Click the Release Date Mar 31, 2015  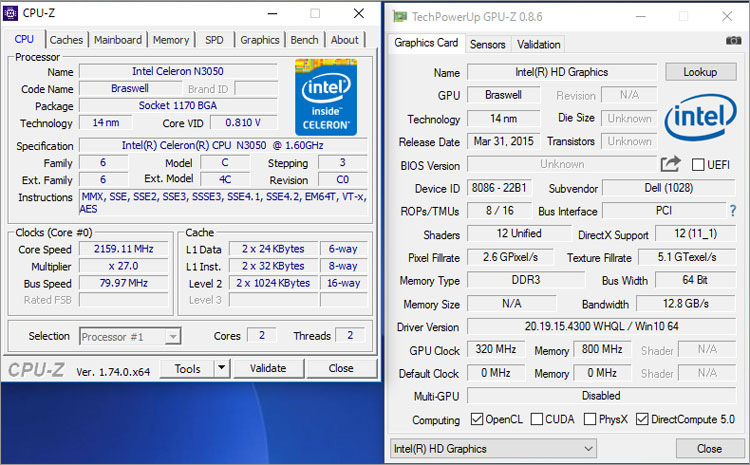503,141
